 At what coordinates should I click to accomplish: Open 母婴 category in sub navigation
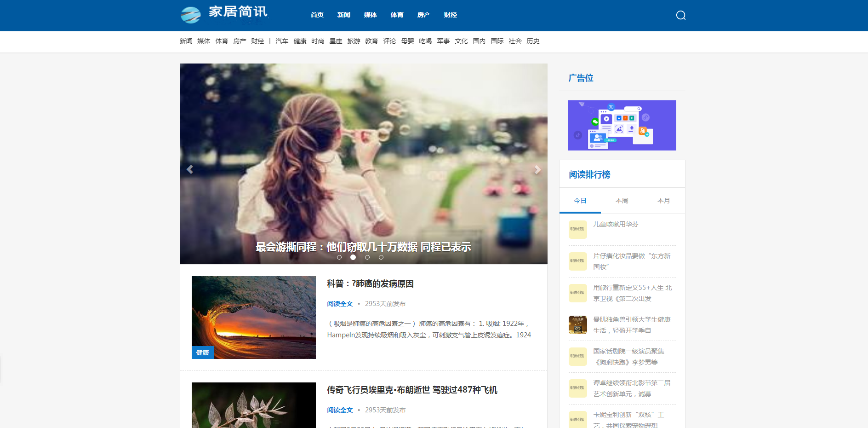point(407,41)
